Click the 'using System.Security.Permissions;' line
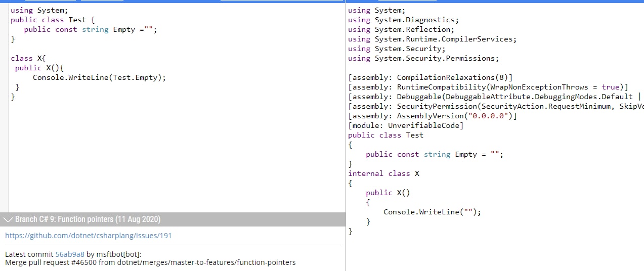 tap(423, 58)
